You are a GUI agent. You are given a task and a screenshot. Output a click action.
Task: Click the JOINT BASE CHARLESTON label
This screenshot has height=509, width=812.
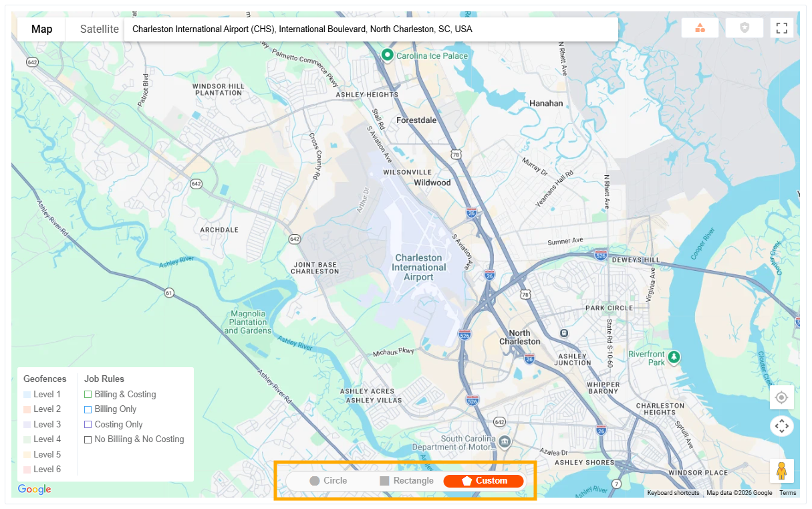315,268
